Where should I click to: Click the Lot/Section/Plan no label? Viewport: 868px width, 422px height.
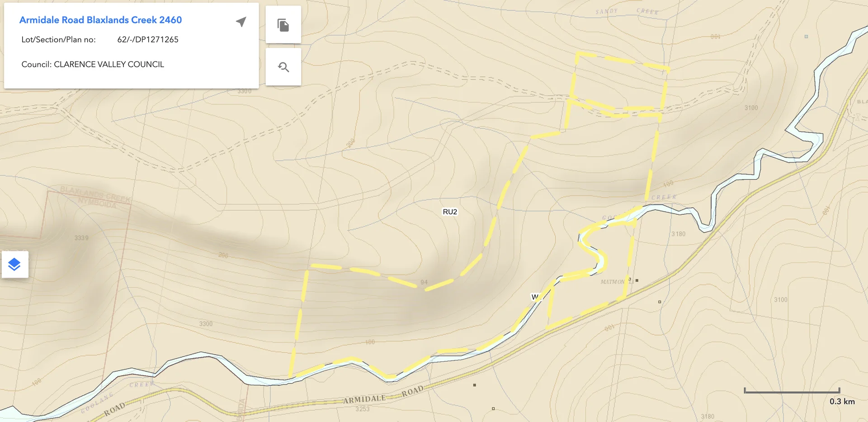point(58,39)
